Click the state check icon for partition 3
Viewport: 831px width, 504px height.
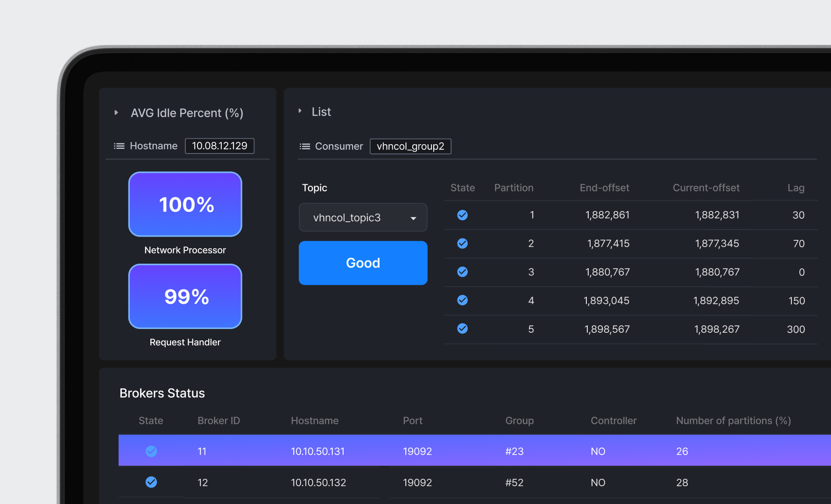coord(462,272)
